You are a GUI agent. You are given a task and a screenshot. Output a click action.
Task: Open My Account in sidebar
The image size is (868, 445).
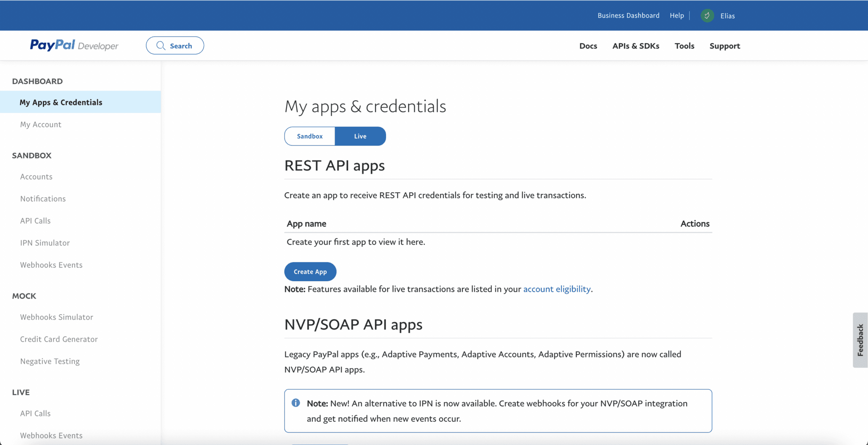pyautogui.click(x=41, y=124)
